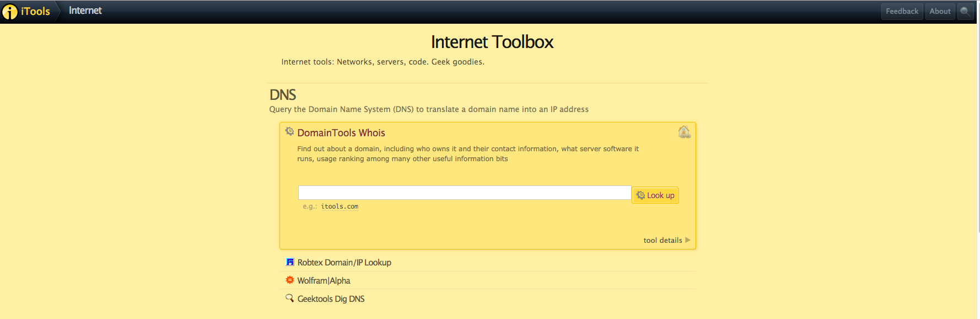The image size is (980, 319).
Task: Click the Wolfram|Alpha orange star icon
Action: click(x=290, y=280)
